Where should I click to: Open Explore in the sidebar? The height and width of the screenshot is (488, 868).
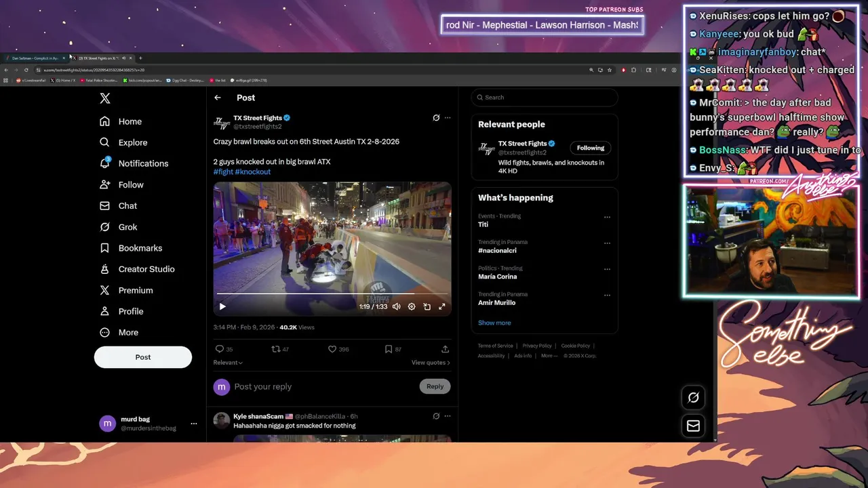click(123, 142)
